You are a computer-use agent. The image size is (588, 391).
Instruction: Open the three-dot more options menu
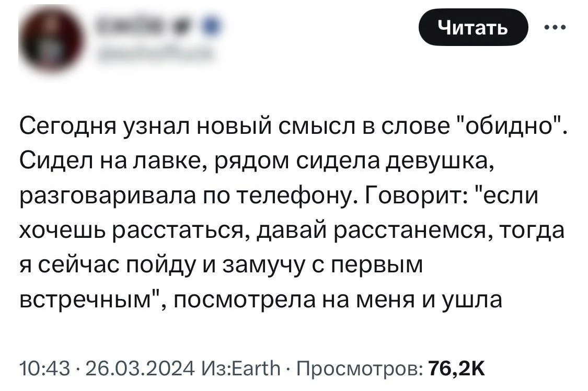click(x=555, y=28)
